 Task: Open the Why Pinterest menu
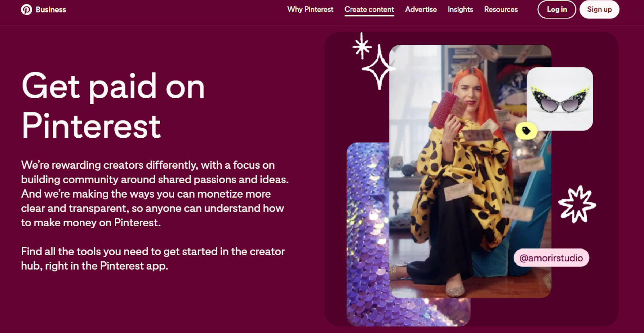pyautogui.click(x=310, y=9)
